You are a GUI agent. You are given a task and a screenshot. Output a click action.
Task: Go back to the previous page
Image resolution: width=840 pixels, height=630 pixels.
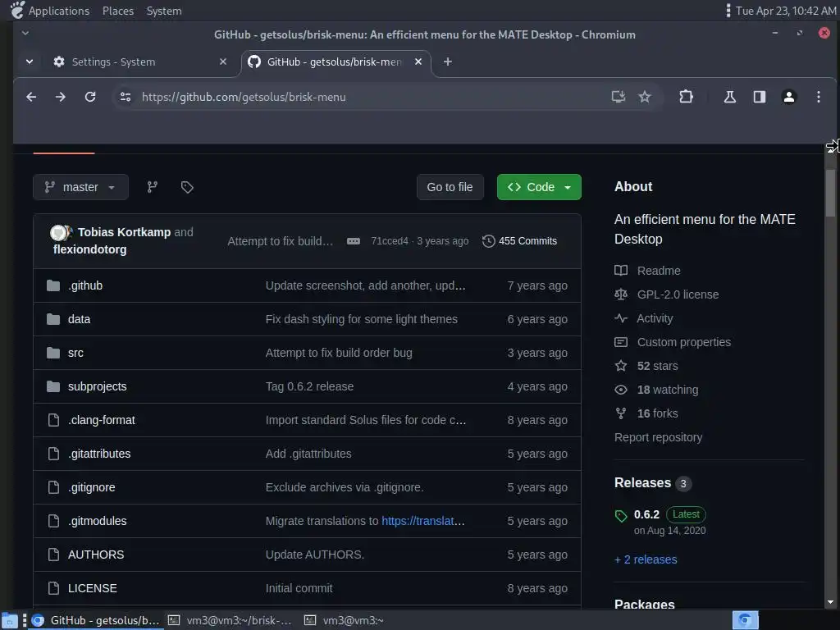coord(31,97)
